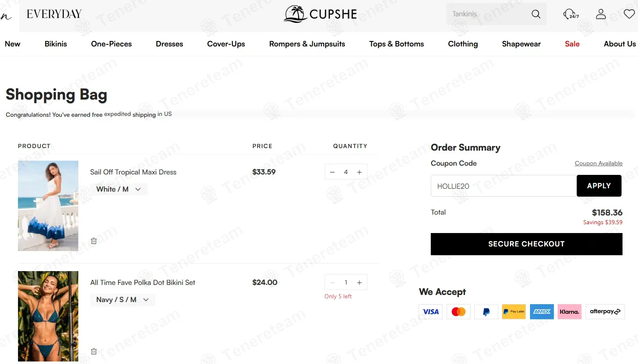
Task: Open 24/7 customer support icon
Action: pos(571,14)
